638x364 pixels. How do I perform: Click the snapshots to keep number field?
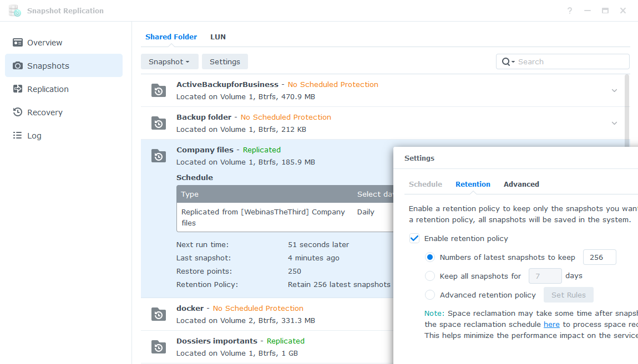pos(599,257)
